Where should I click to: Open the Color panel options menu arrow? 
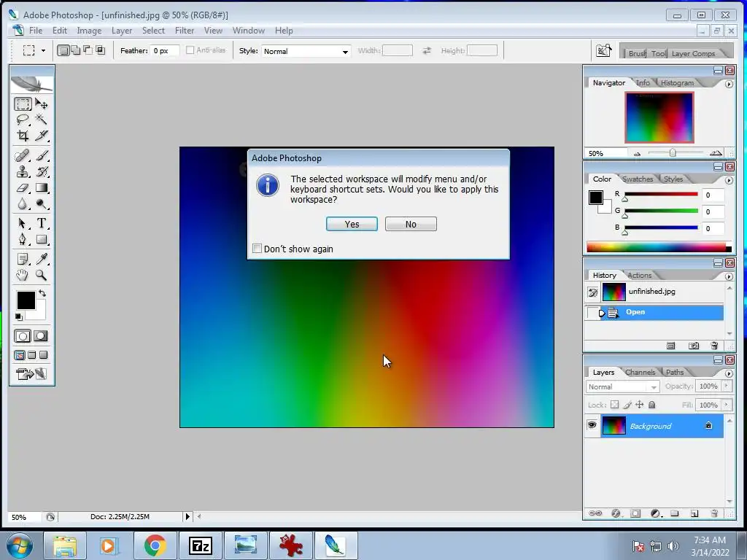tap(729, 181)
